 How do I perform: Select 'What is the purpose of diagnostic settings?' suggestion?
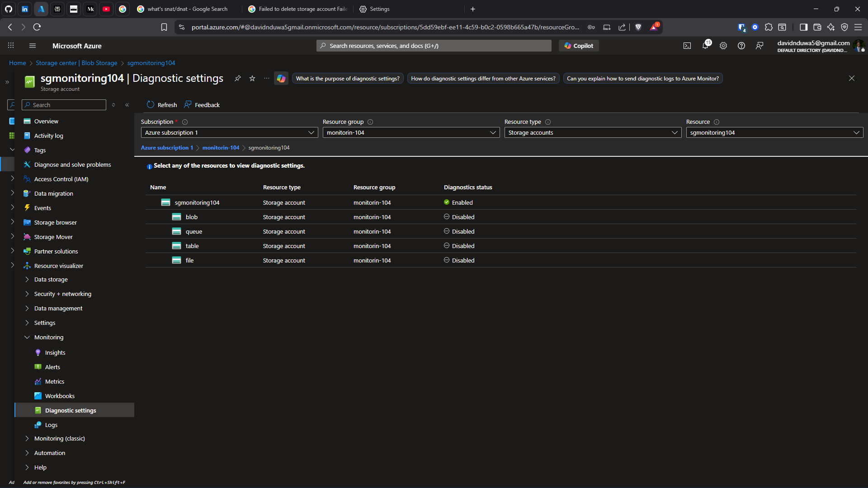coord(348,78)
